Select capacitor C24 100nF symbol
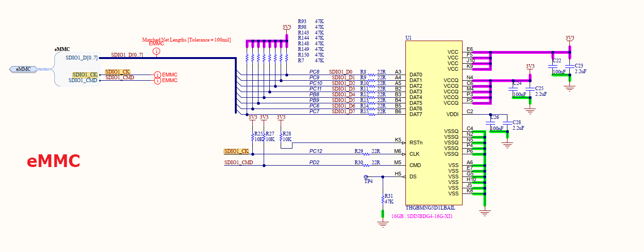The image size is (644, 252). pos(513,89)
